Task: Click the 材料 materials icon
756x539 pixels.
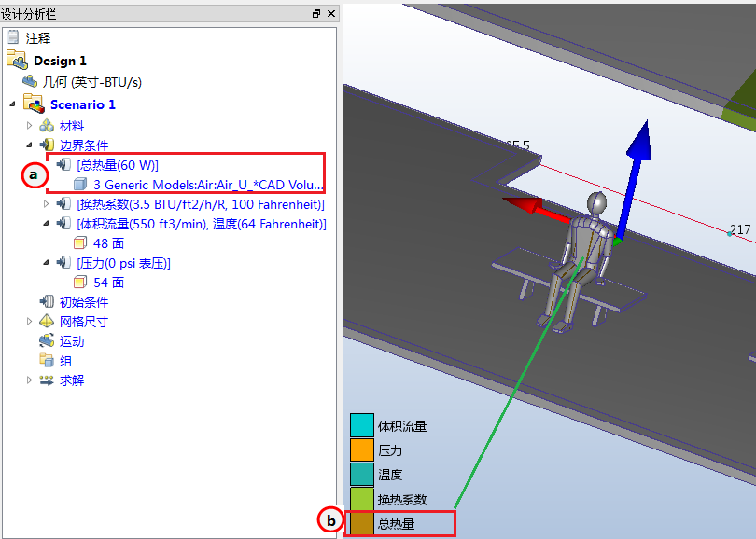Action: pos(47,126)
